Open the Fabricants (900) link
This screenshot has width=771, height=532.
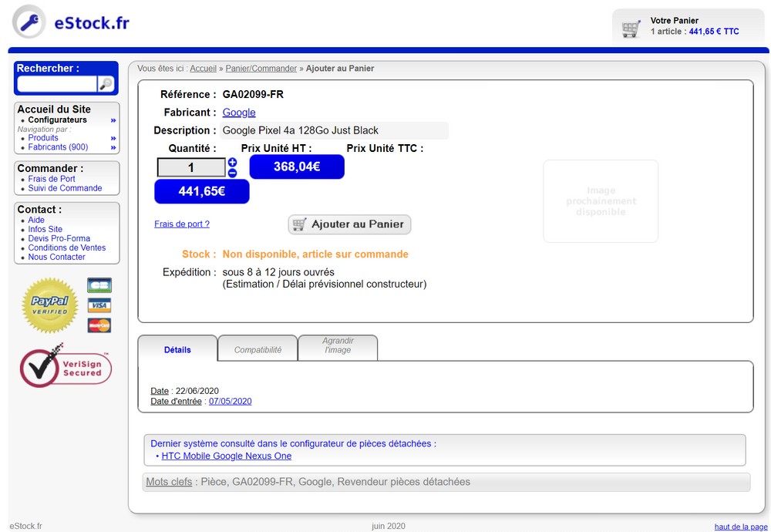58,147
